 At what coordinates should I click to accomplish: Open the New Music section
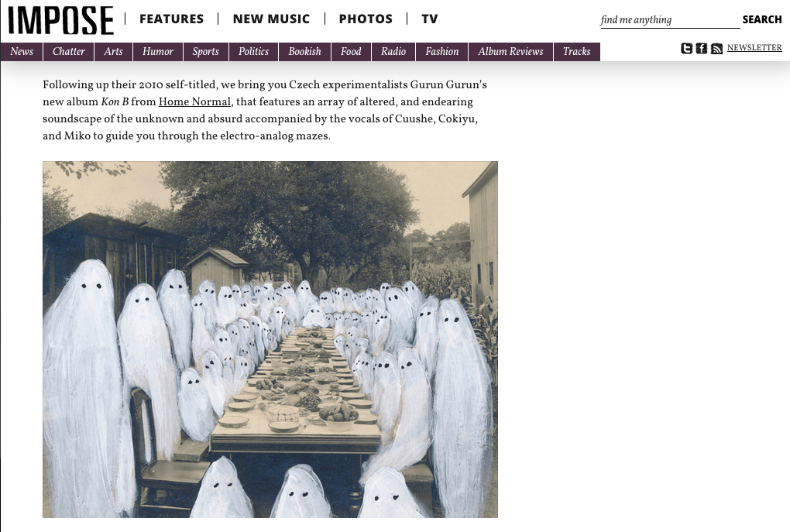click(x=271, y=19)
